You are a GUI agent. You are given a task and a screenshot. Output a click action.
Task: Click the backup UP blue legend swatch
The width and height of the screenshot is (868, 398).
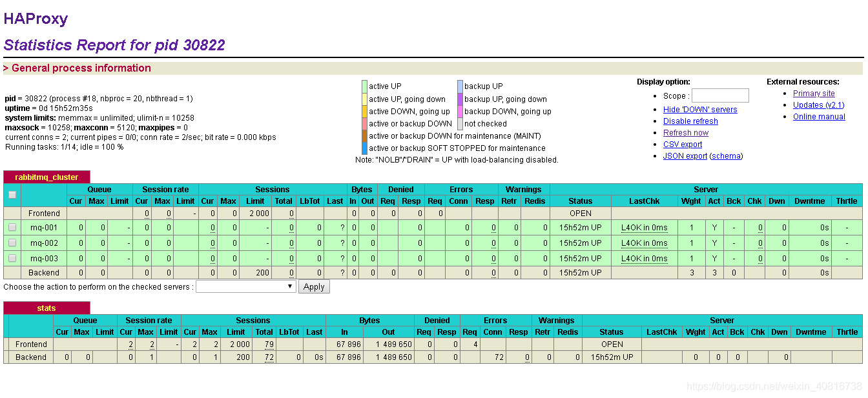[x=460, y=86]
